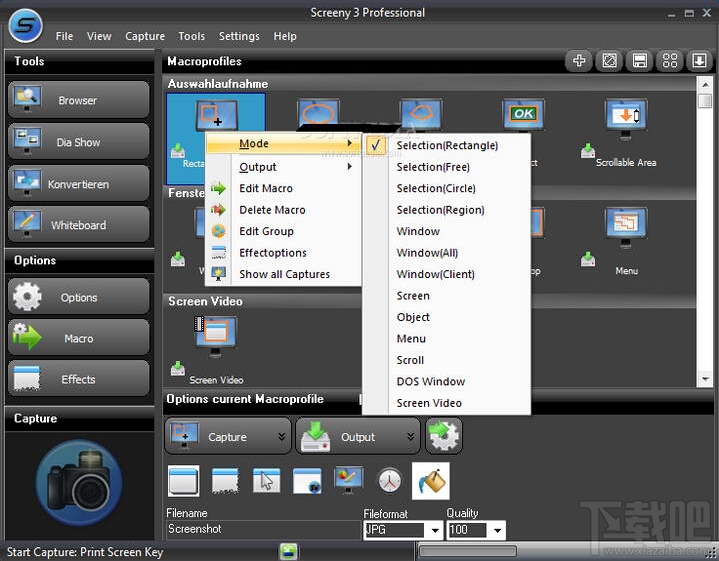Viewport: 719px width, 561px height.
Task: Open the Capture menu
Action: [x=145, y=36]
